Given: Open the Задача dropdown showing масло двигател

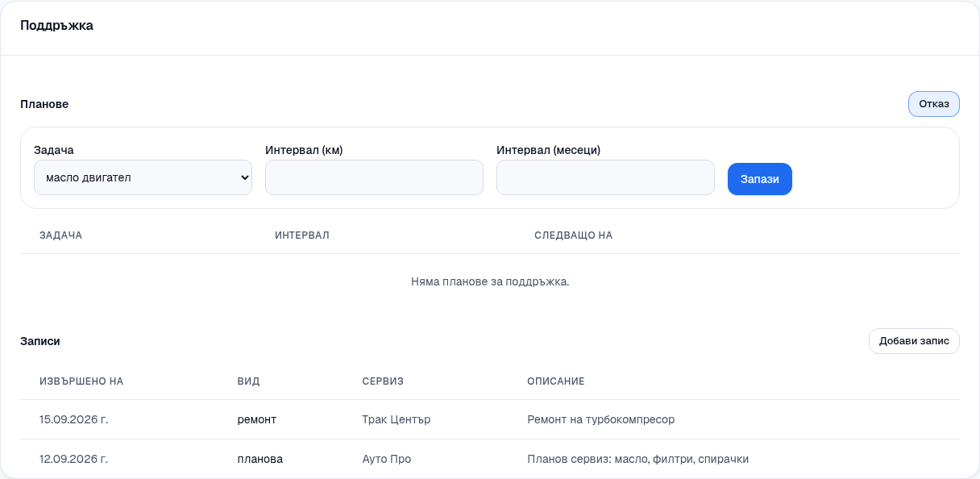Looking at the screenshot, I should point(143,177).
